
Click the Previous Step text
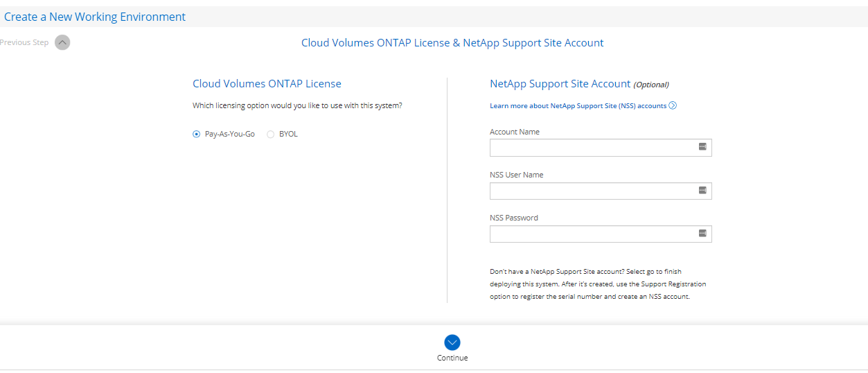[x=25, y=42]
